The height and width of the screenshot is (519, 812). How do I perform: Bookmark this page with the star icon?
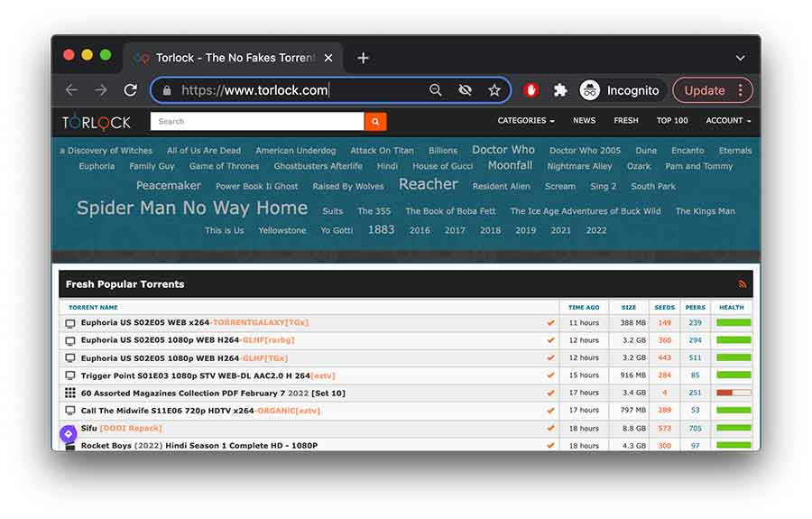494,90
